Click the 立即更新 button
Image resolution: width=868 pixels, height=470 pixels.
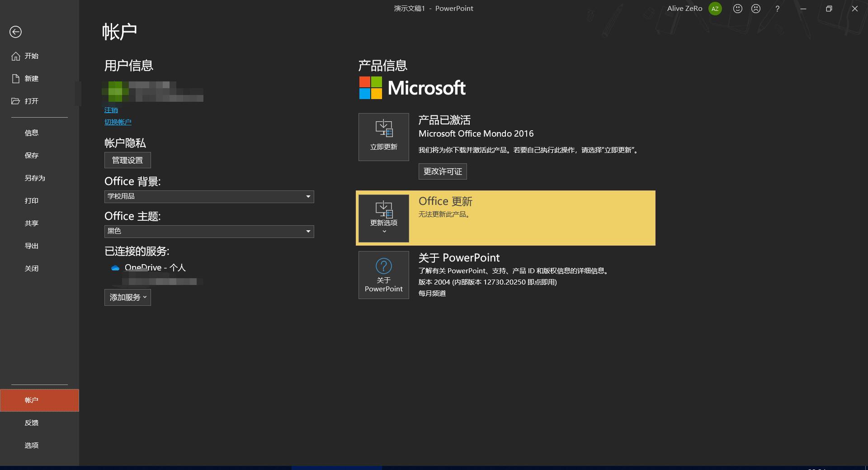(x=384, y=137)
